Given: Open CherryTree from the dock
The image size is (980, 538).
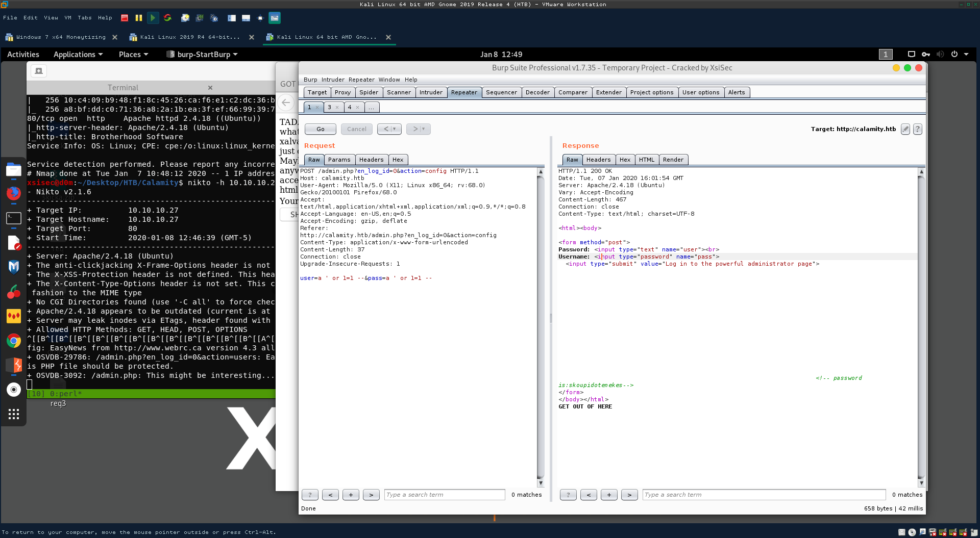Looking at the screenshot, I should point(14,292).
